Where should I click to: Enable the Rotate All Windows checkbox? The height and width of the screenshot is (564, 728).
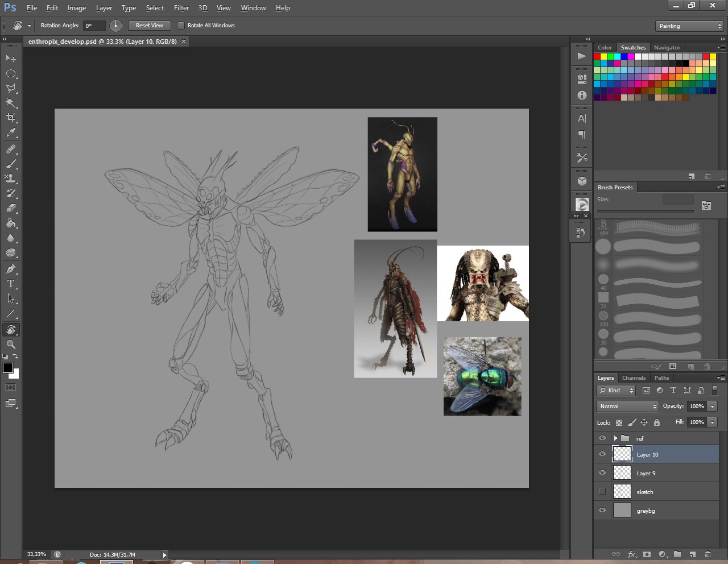pyautogui.click(x=181, y=26)
